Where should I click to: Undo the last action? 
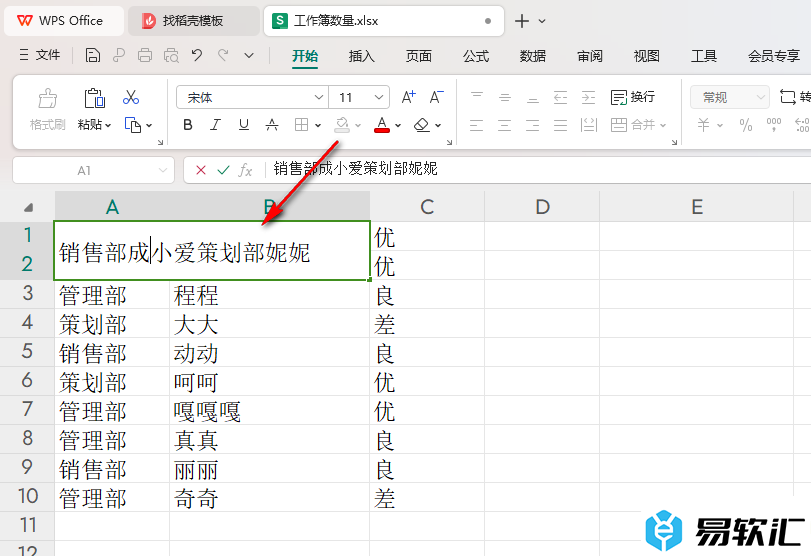tap(197, 55)
